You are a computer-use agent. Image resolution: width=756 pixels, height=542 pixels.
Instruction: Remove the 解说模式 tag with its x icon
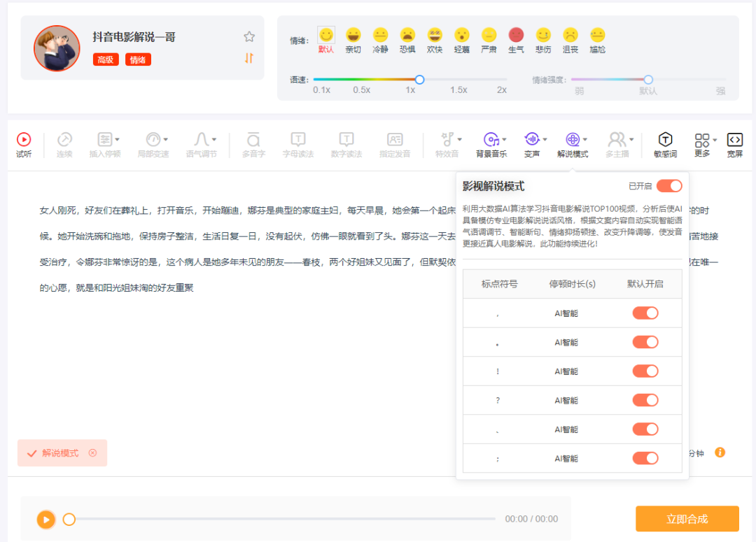[x=92, y=453]
